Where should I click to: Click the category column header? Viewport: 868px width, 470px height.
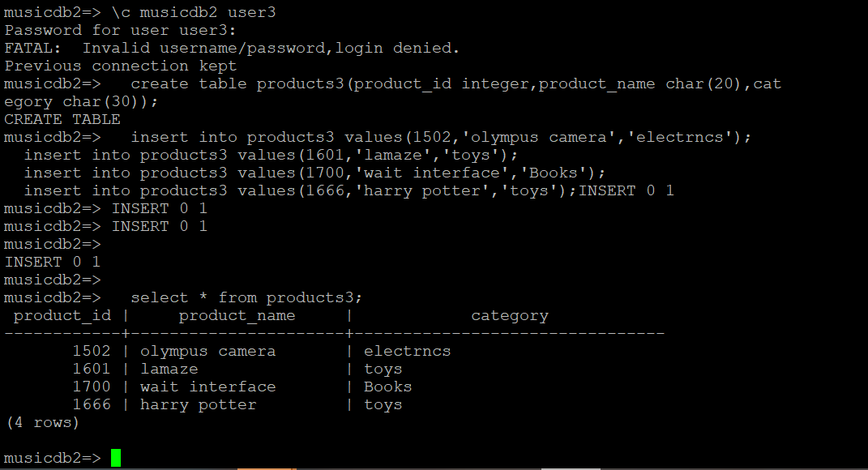(510, 316)
